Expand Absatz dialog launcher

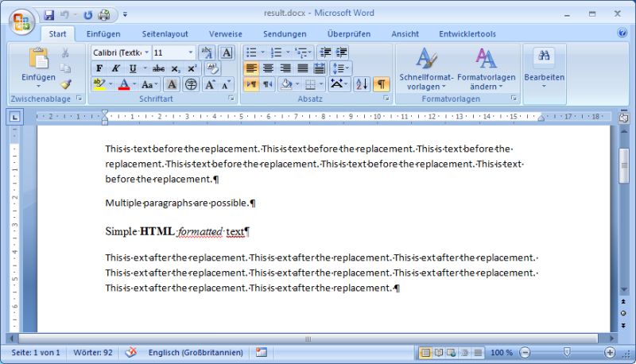[x=386, y=98]
